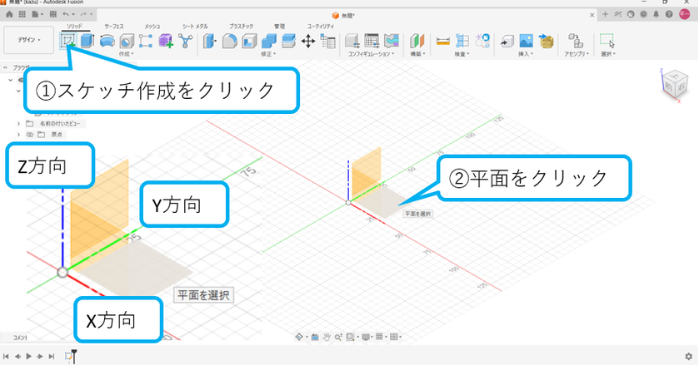This screenshot has width=698, height=365.
Task: Close the open document tab
Action: (592, 15)
